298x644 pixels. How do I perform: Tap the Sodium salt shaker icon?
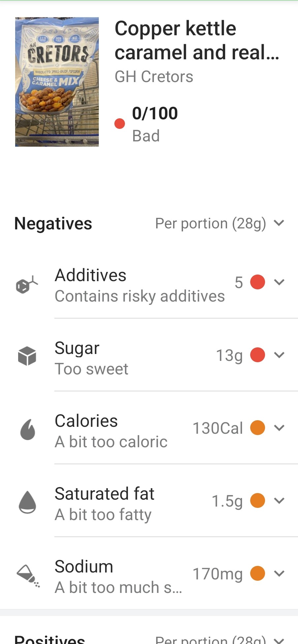coord(28,575)
